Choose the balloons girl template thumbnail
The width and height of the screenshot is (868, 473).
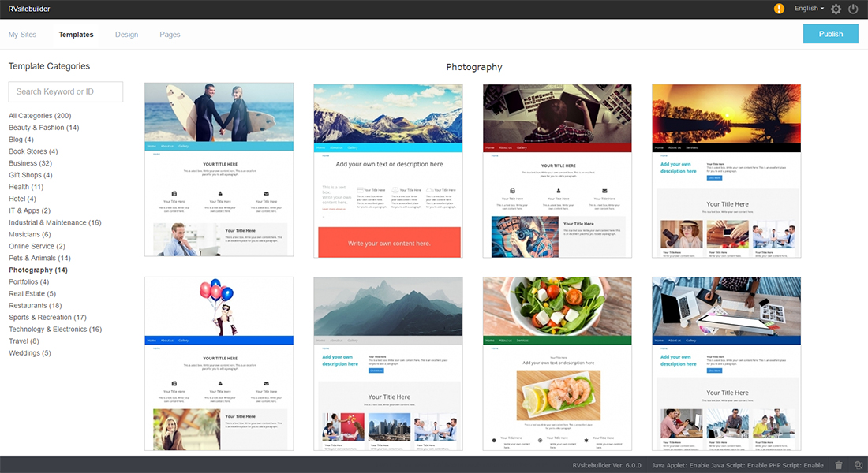click(x=219, y=363)
